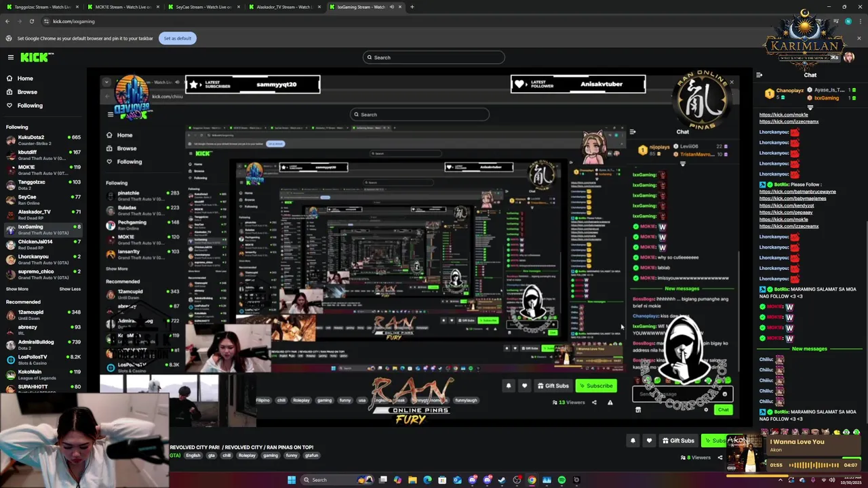
Task: Open Microsoft Edge from taskbar
Action: coord(427,480)
